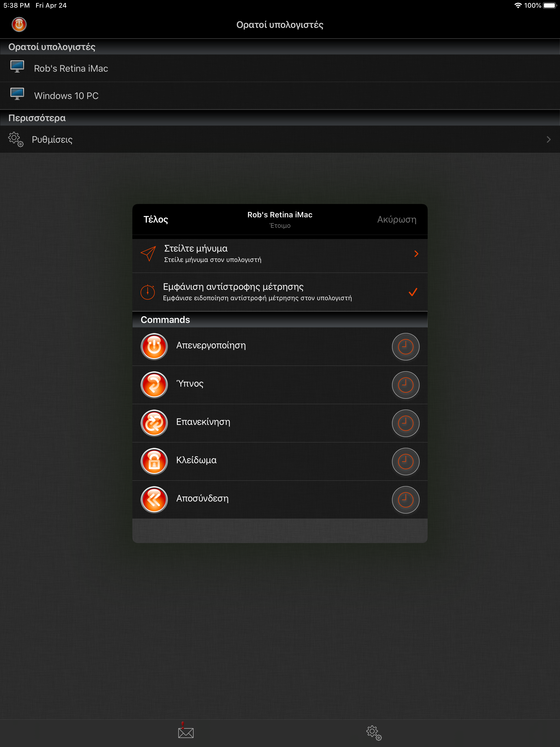Open the Στείλτε μήνυμα paper-plane row
This screenshot has height=747, width=560.
[x=148, y=254]
